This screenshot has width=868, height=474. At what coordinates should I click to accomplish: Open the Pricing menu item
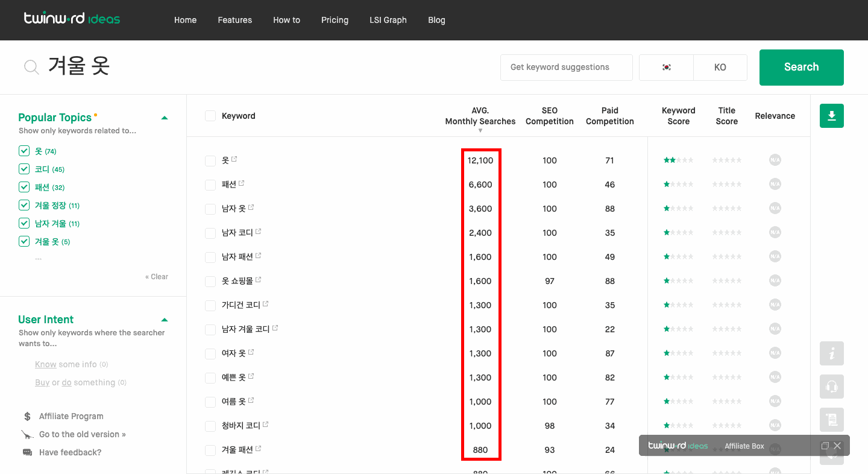pyautogui.click(x=335, y=20)
